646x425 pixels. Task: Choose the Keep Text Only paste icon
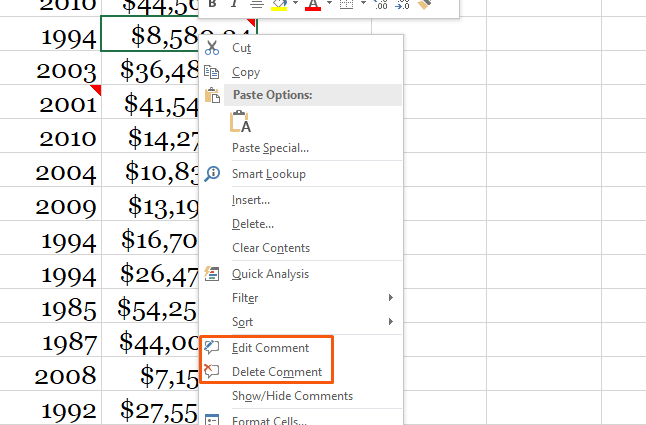[x=240, y=122]
